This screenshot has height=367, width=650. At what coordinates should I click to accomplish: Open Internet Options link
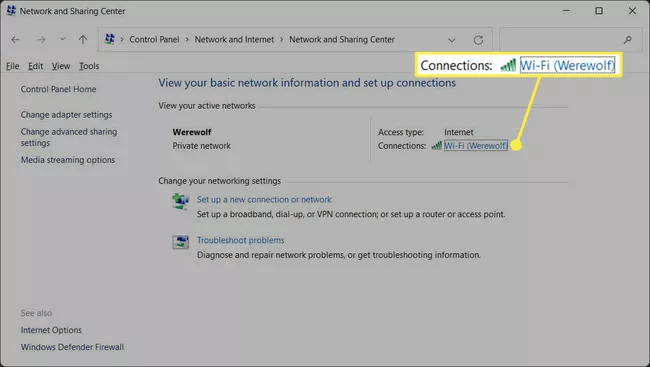click(x=51, y=330)
